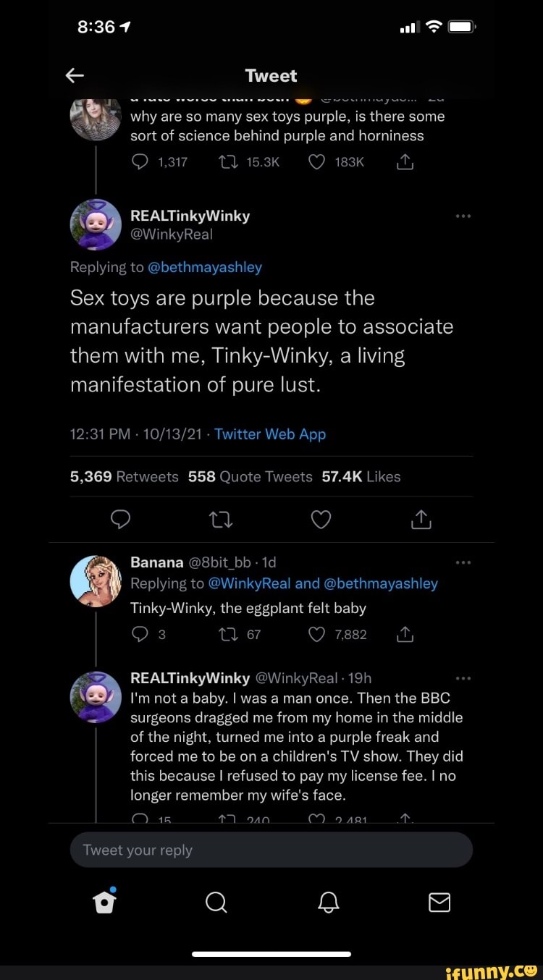
Task: Open Messages envelope tab
Action: click(439, 902)
